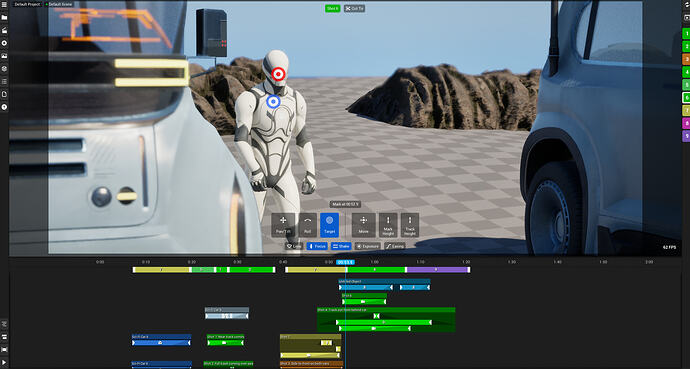This screenshot has width=690, height=369.
Task: Select the Shot 6 clip label in timeline
Action: coord(364,296)
